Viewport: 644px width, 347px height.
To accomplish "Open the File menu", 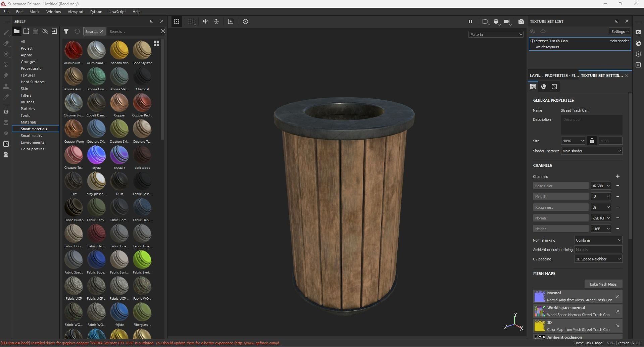I will tap(6, 12).
